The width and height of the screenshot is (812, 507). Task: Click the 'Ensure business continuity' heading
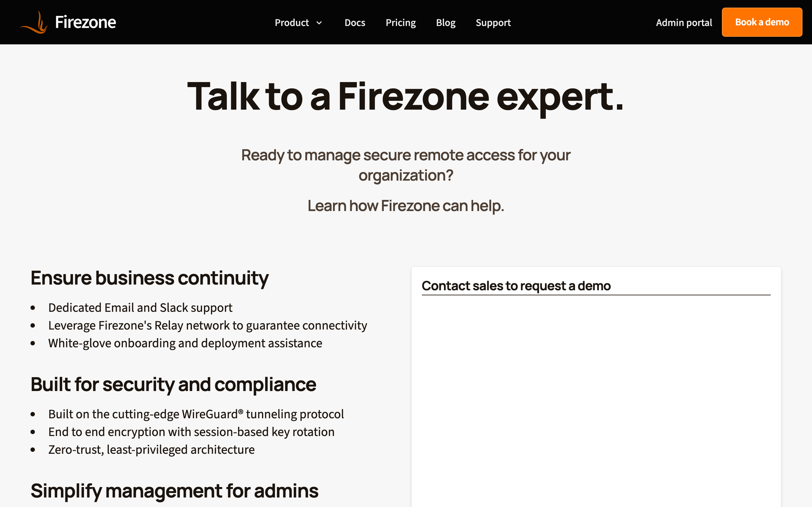(x=149, y=278)
